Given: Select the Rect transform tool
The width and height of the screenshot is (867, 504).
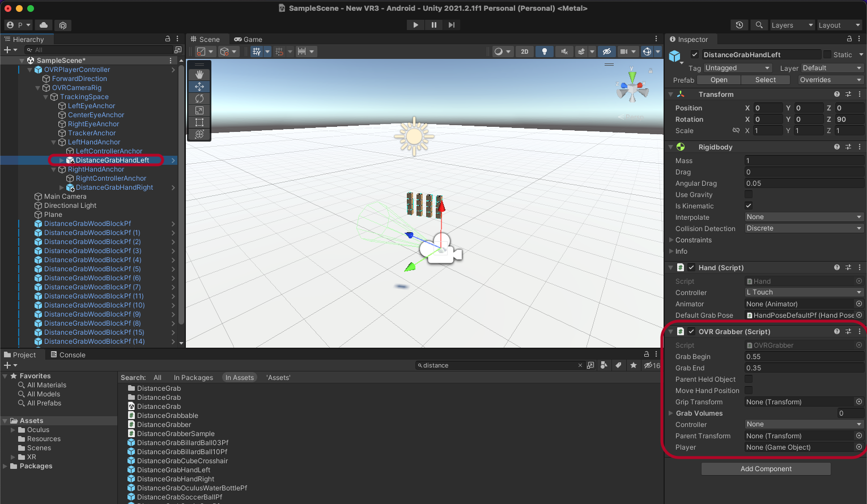Looking at the screenshot, I should click(x=199, y=122).
